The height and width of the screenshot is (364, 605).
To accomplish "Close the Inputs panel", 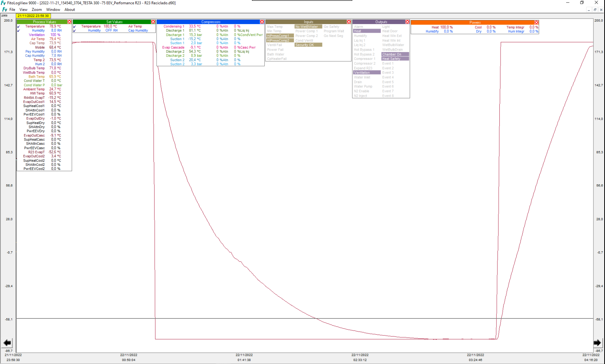I will pos(349,22).
